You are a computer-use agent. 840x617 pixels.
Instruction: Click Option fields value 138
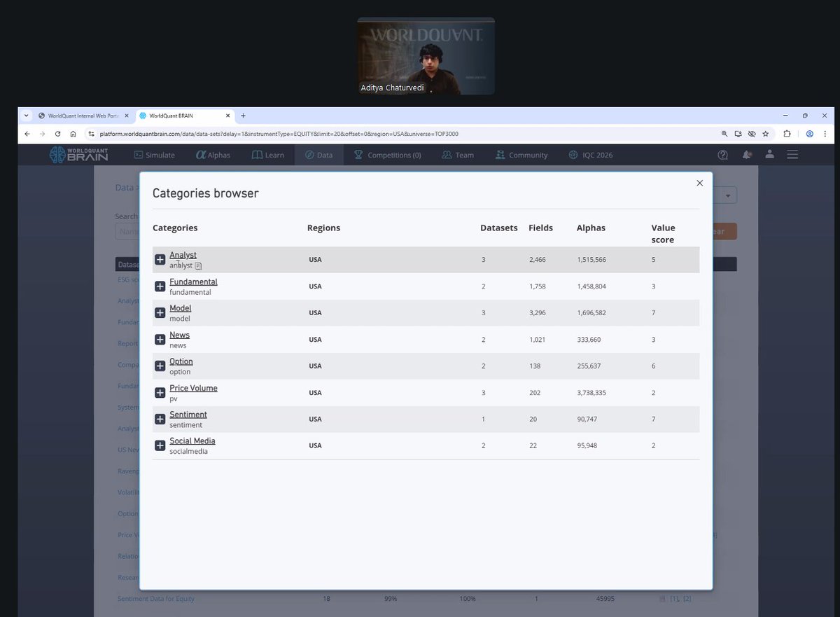pyautogui.click(x=535, y=366)
